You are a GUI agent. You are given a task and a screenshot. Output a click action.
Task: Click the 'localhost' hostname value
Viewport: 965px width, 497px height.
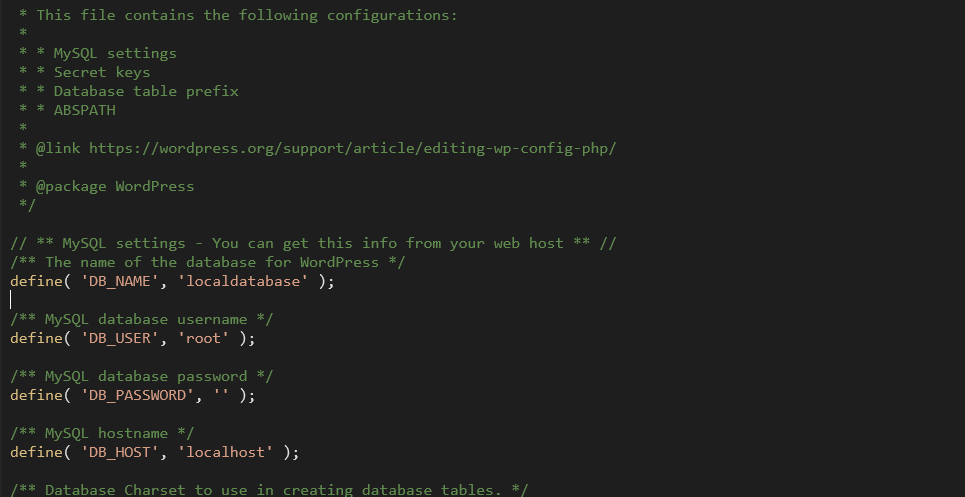click(225, 453)
